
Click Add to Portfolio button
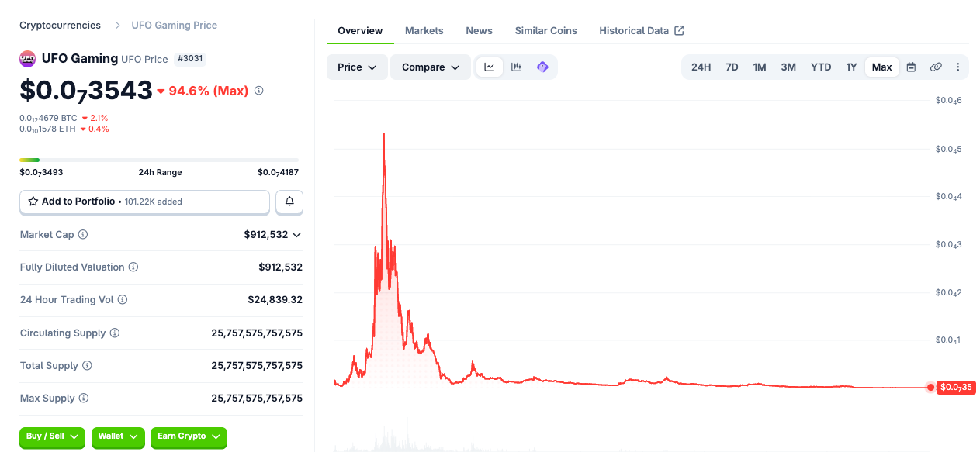click(144, 202)
